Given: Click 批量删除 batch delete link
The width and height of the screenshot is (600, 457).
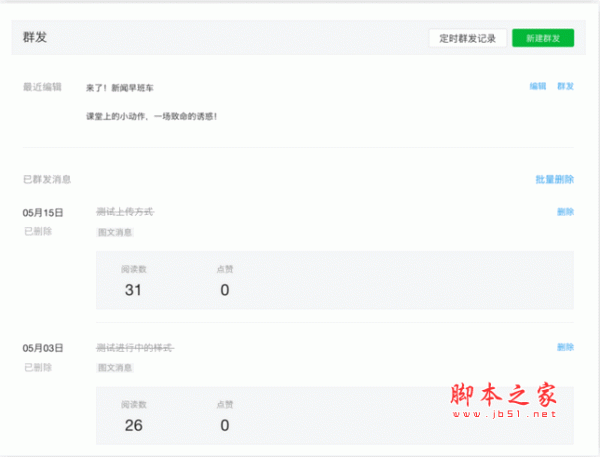Looking at the screenshot, I should [554, 179].
